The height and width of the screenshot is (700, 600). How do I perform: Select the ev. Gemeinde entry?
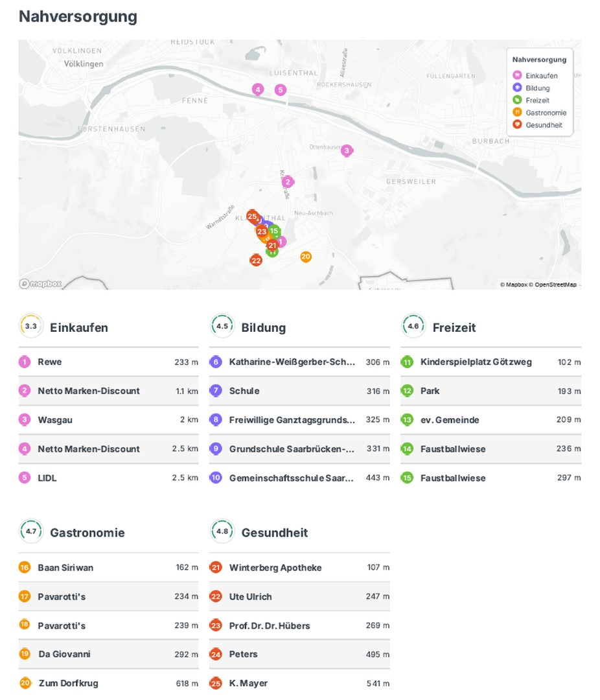(x=491, y=419)
